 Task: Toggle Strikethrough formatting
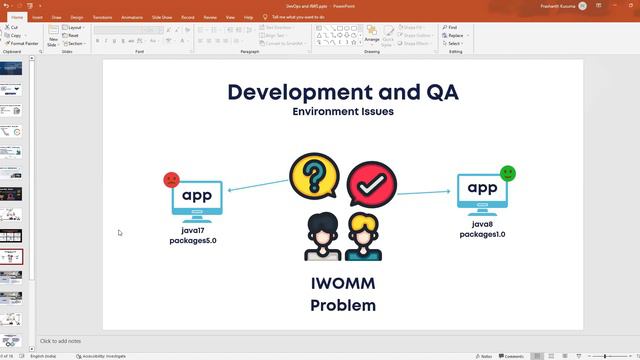pos(131,41)
